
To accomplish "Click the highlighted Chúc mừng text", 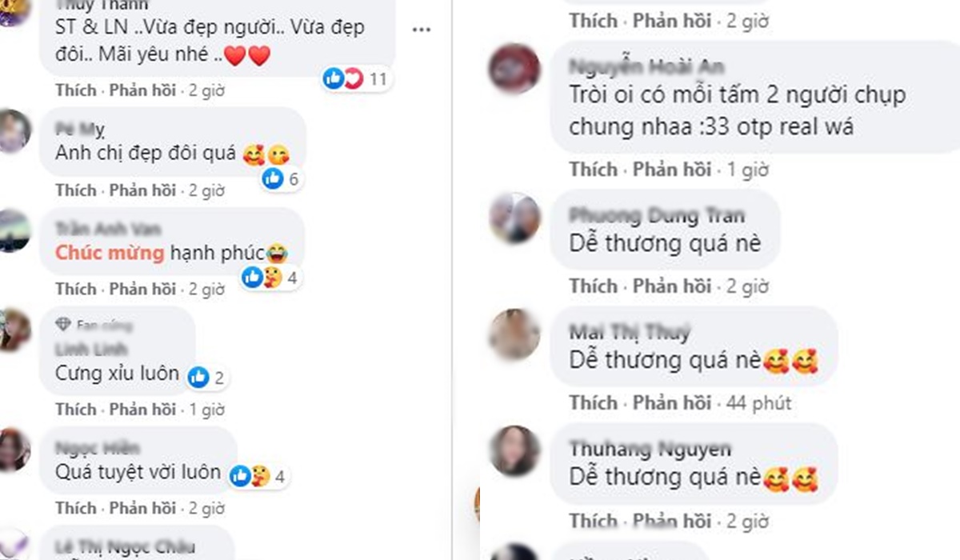I will point(110,254).
